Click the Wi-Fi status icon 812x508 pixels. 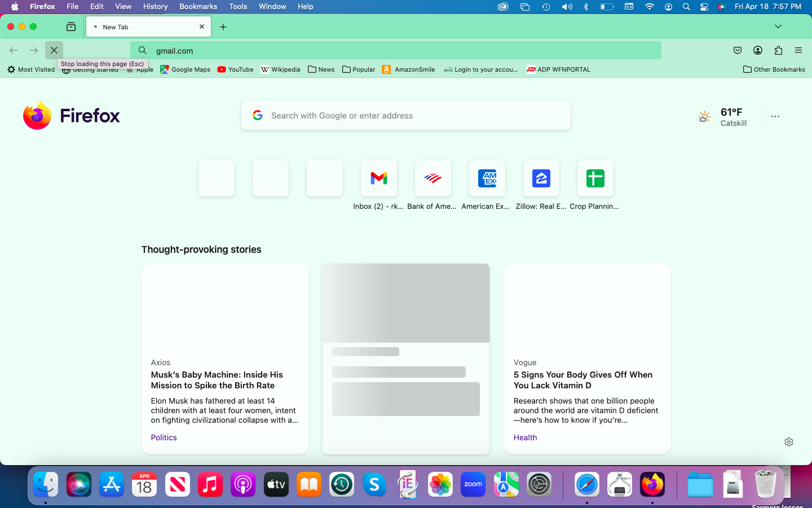pos(650,6)
